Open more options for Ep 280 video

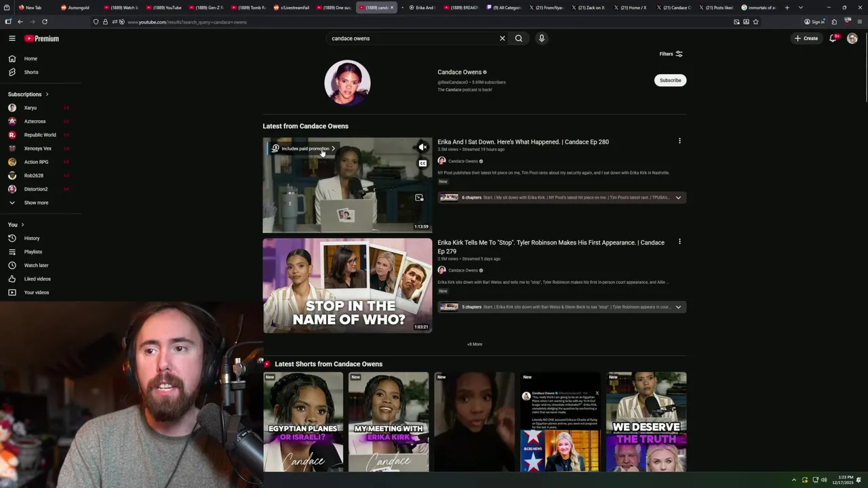[679, 141]
